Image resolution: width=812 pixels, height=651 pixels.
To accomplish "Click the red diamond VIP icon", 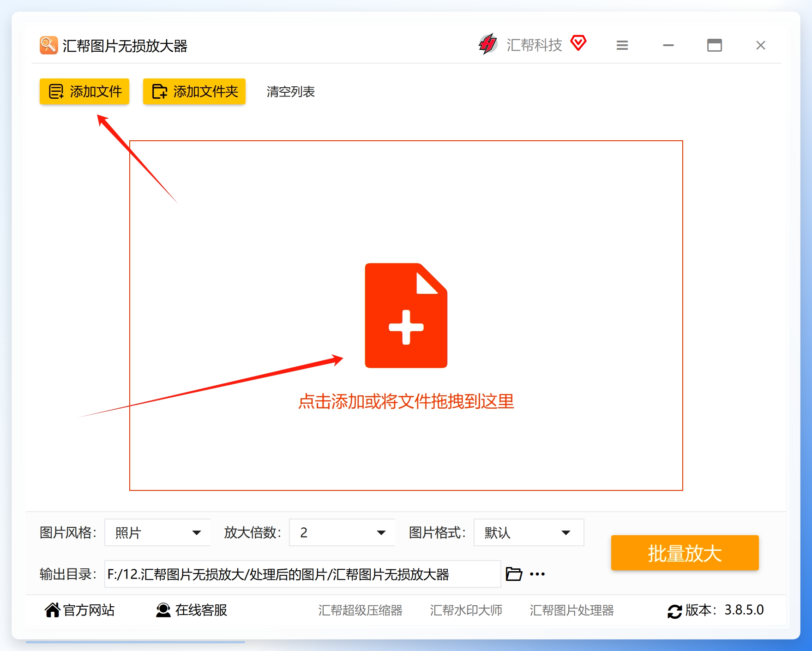I will pyautogui.click(x=578, y=43).
